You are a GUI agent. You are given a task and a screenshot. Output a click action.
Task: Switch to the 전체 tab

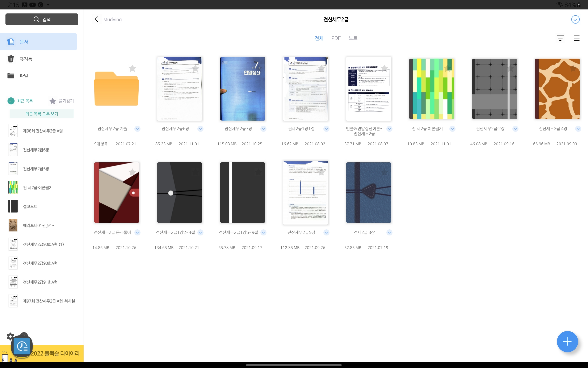[x=319, y=38]
